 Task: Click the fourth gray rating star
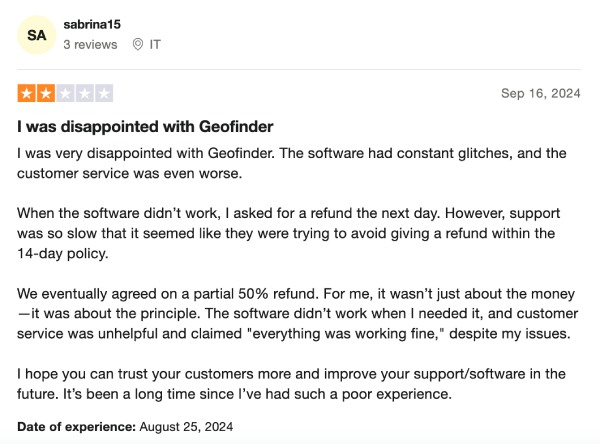click(x=85, y=94)
